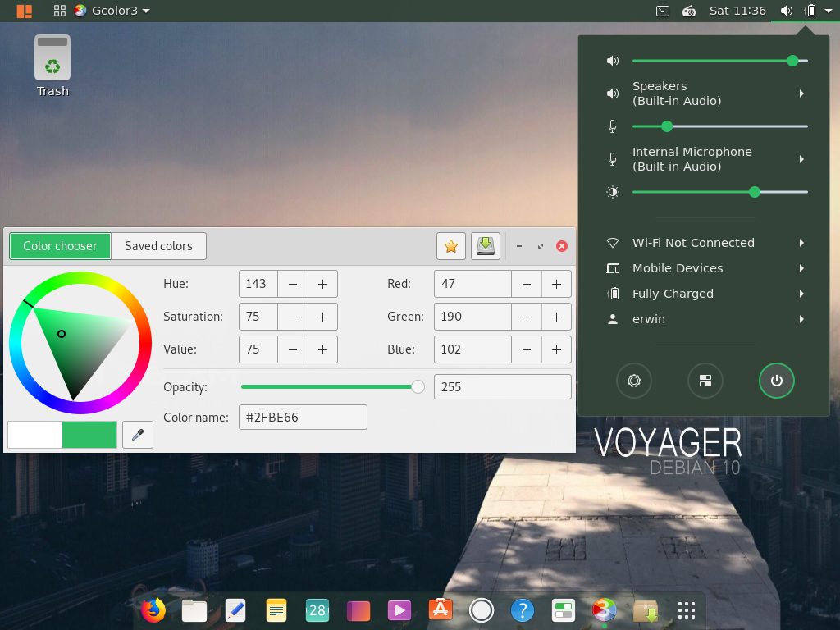Open the calendar app showing 28
Viewport: 840px width, 630px height.
point(317,610)
